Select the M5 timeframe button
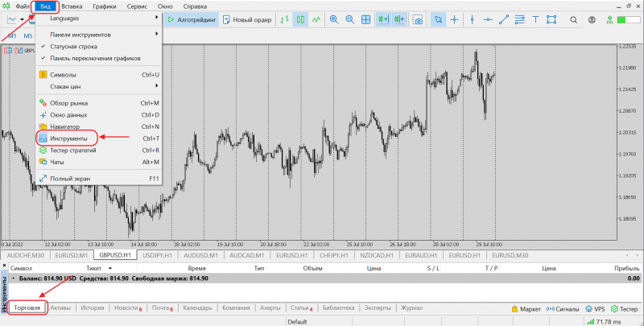 (28, 35)
